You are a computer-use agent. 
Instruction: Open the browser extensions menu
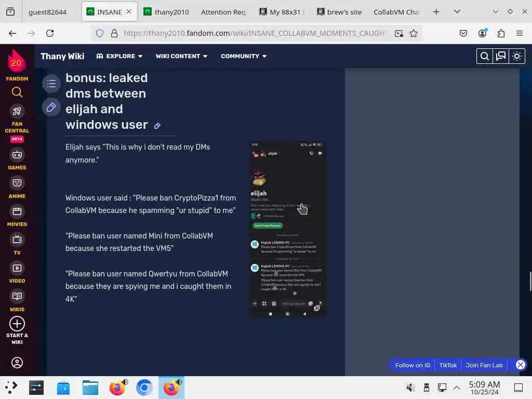501,33
